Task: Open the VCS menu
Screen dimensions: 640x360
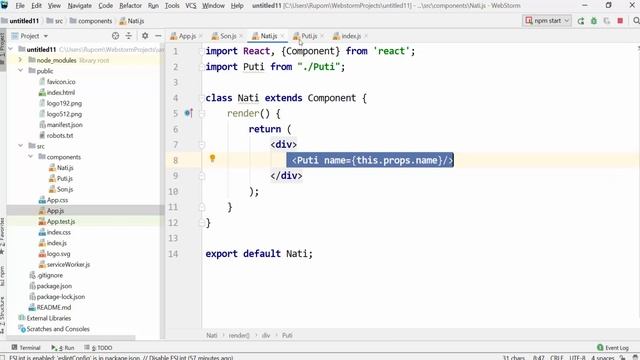Action: pyautogui.click(x=191, y=6)
